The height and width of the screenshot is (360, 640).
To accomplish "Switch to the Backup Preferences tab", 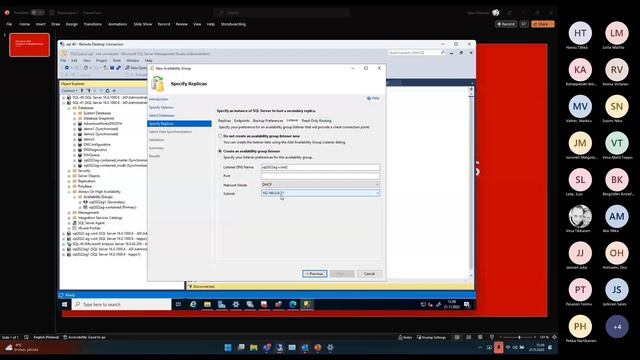I will pos(268,120).
